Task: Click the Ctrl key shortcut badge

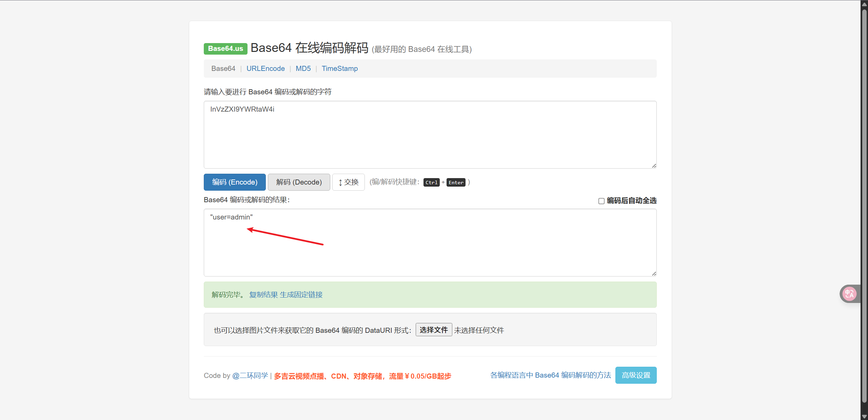Action: (431, 182)
